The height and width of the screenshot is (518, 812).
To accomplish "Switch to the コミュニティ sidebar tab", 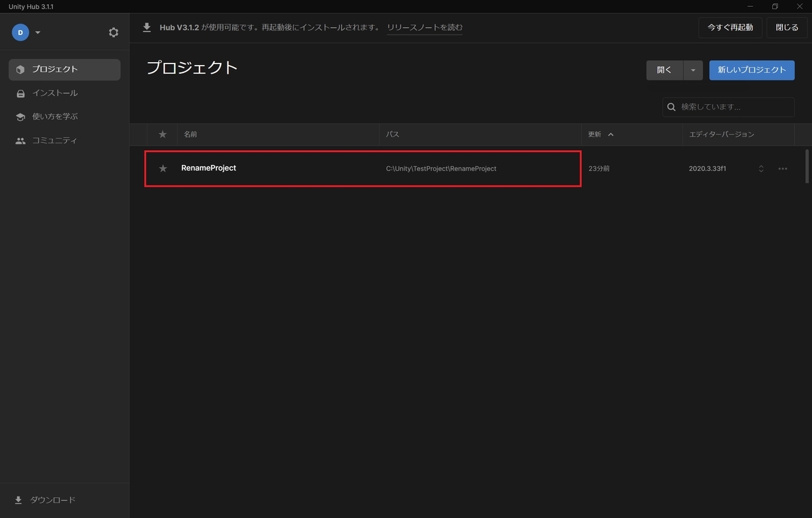I will [x=64, y=141].
